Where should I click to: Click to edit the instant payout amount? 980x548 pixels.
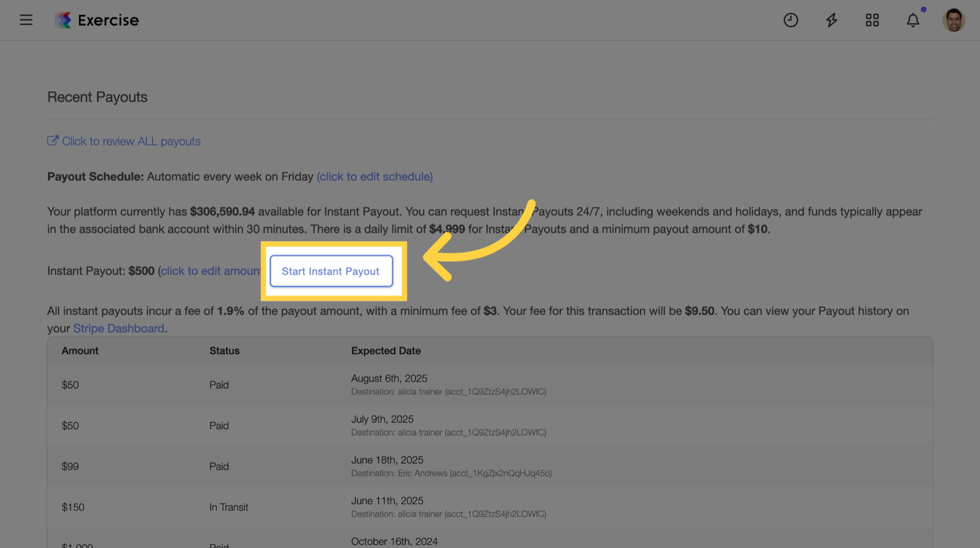pyautogui.click(x=211, y=271)
